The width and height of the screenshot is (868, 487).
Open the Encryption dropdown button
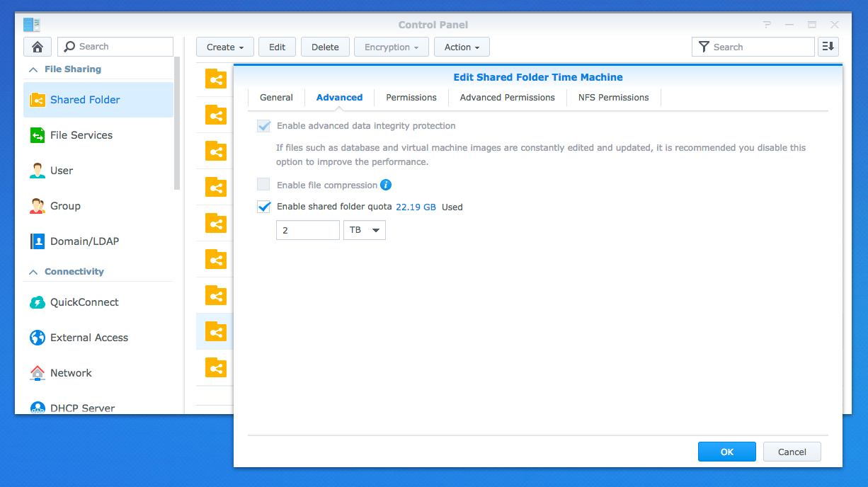tap(392, 47)
